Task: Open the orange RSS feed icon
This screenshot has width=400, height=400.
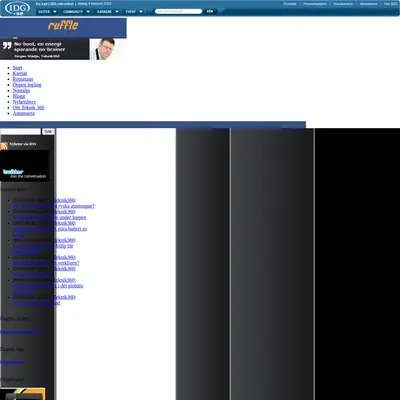Action: pos(4,146)
